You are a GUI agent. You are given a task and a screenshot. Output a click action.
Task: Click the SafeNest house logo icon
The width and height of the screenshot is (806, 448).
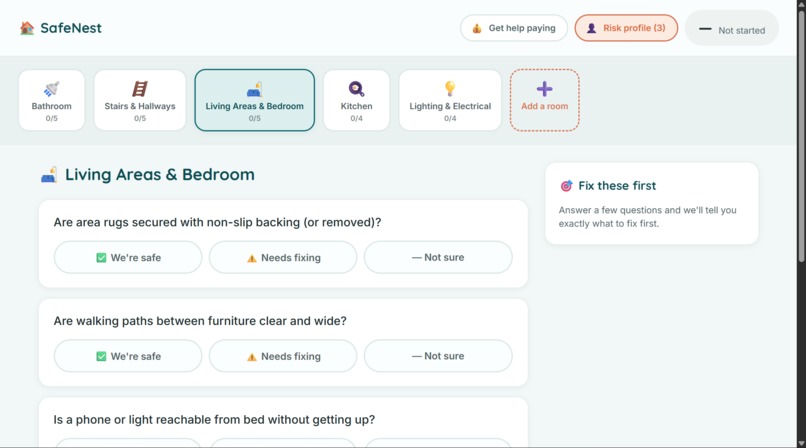(27, 28)
